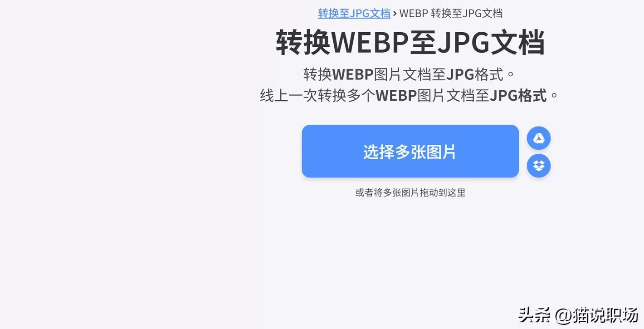Screen dimensions: 644x329
Task: Click the 头条 @猫说职场 watermark
Action: point(578,314)
